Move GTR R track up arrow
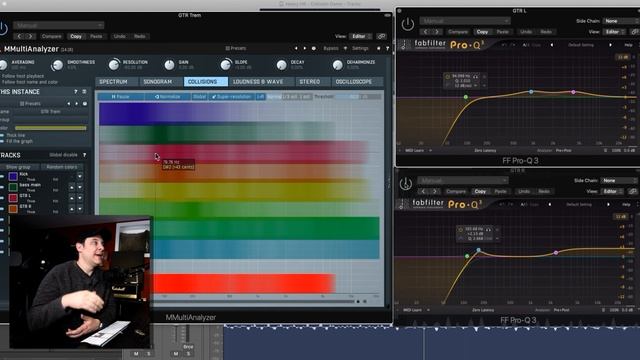 (72, 209)
